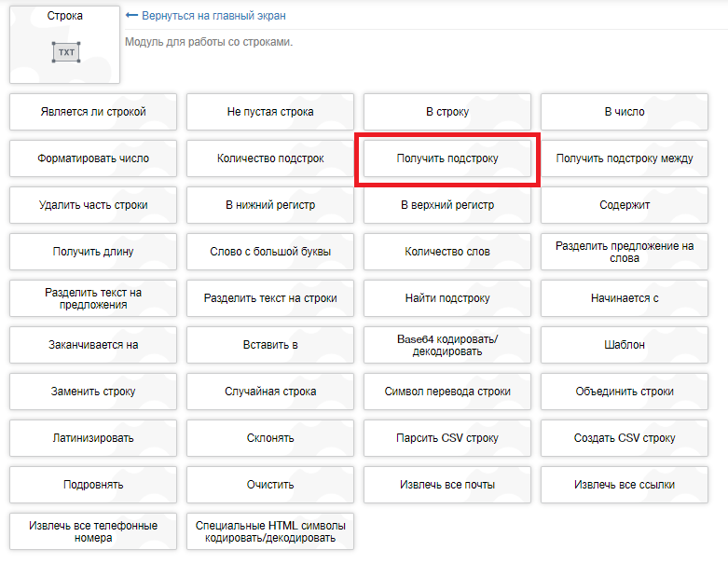The height and width of the screenshot is (564, 728).
Task: Open Вернуться на главный экран link
Action: coord(213,16)
